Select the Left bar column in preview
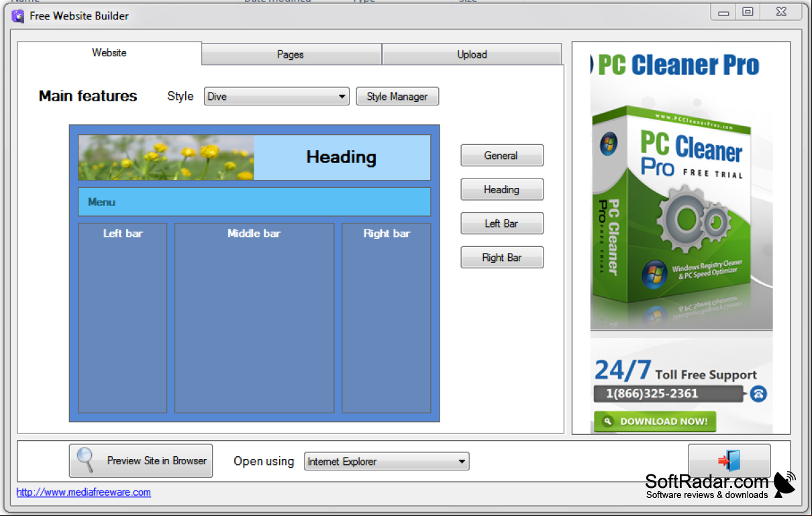Screen dimensions: 812x516 click(x=123, y=318)
